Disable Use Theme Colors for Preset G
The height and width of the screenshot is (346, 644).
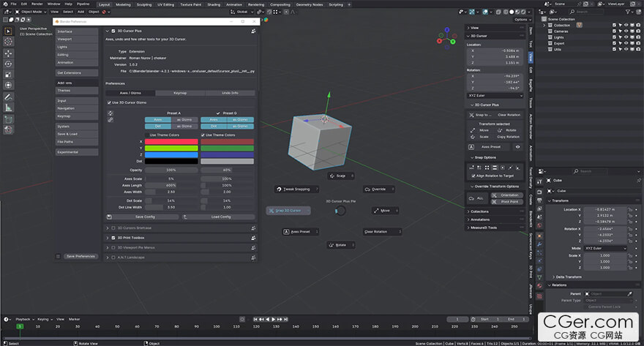203,135
